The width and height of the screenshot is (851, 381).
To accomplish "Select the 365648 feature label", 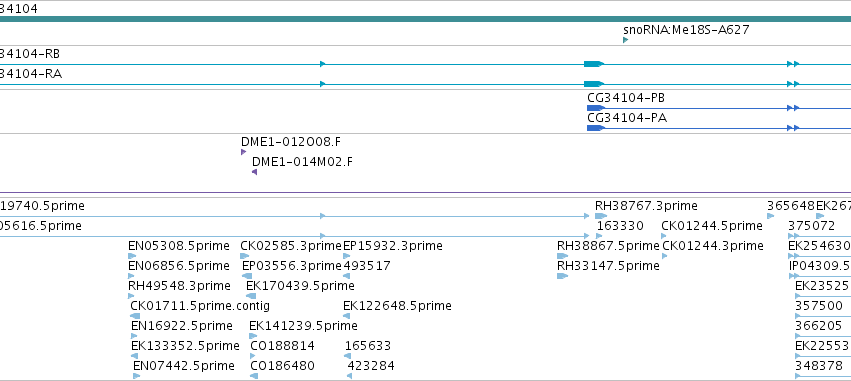I will pyautogui.click(x=791, y=206).
